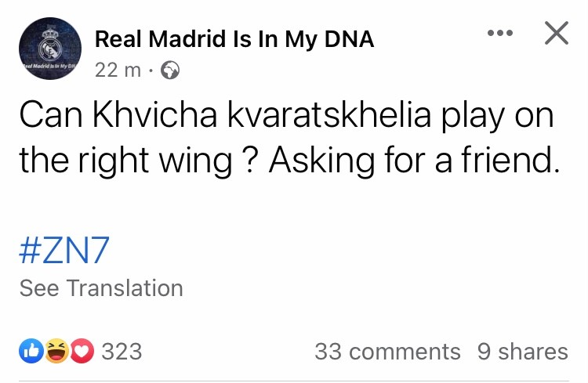588x383 pixels.
Task: Click the first line of post text
Action: click(286, 117)
